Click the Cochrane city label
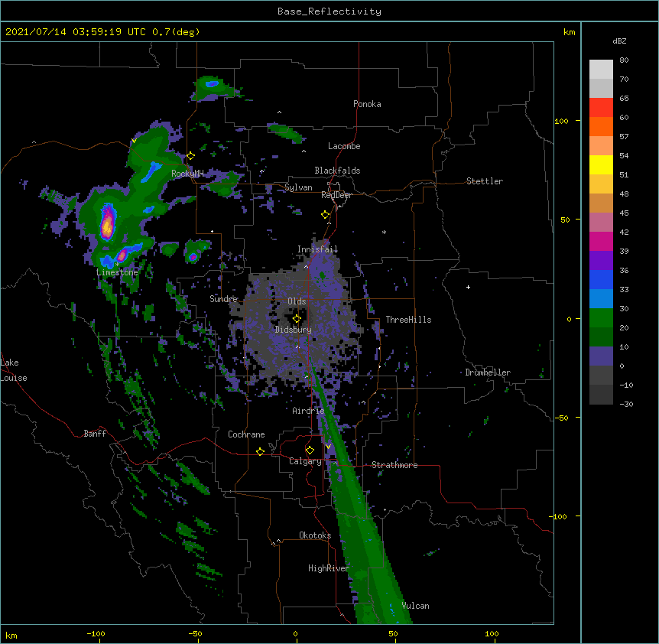Viewport: 659px width, 644px height. [246, 434]
